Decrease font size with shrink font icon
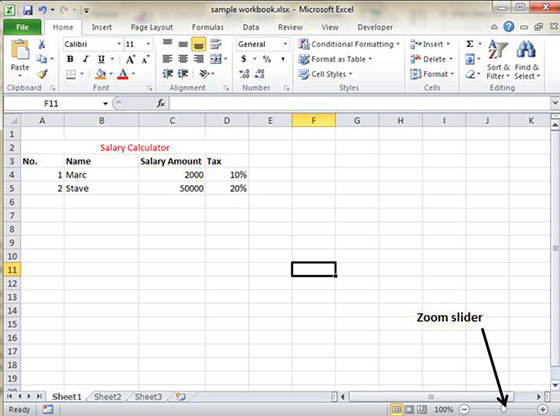560x416 pixels. (x=145, y=59)
